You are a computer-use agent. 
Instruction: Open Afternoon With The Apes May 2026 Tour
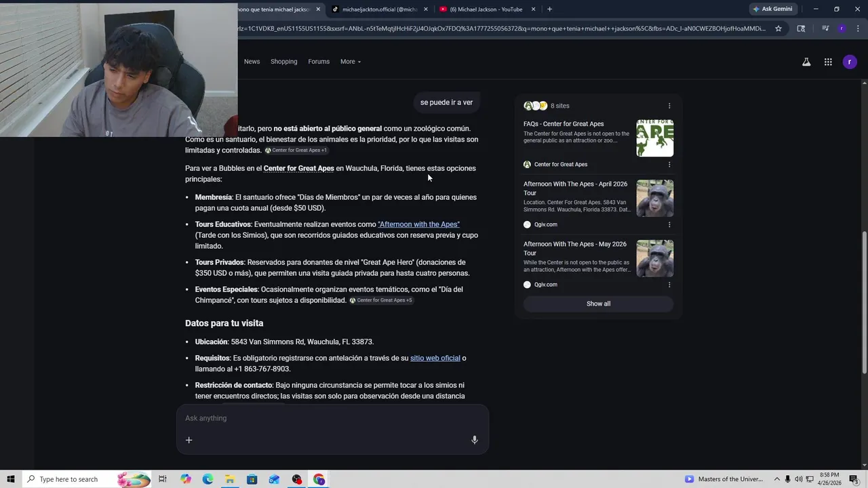(x=575, y=248)
